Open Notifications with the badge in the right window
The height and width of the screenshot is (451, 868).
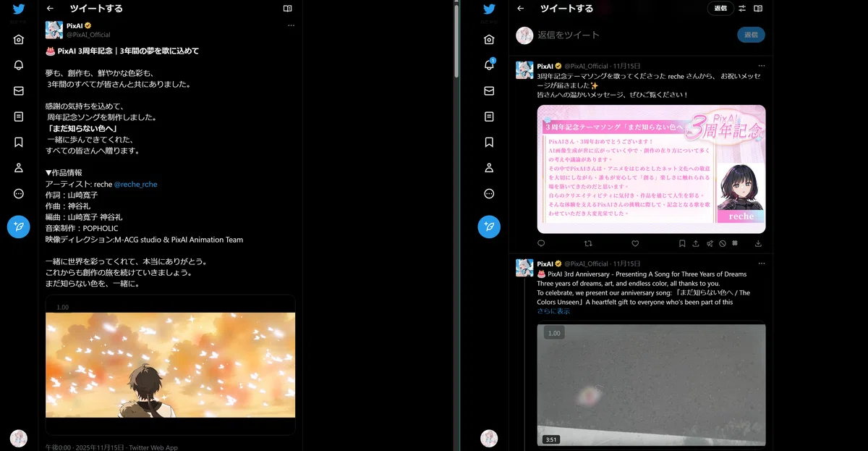click(489, 65)
